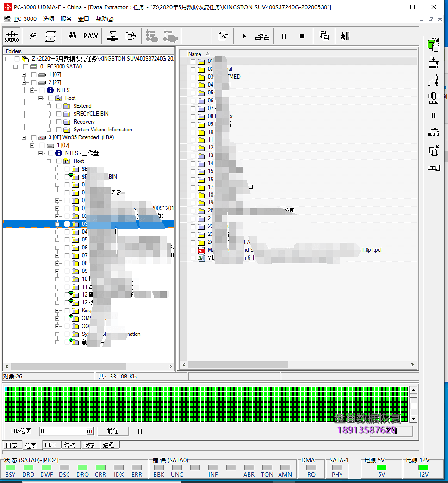448x483 pixels.
Task: Open the script scroll icon in toolbar
Action: [50, 37]
